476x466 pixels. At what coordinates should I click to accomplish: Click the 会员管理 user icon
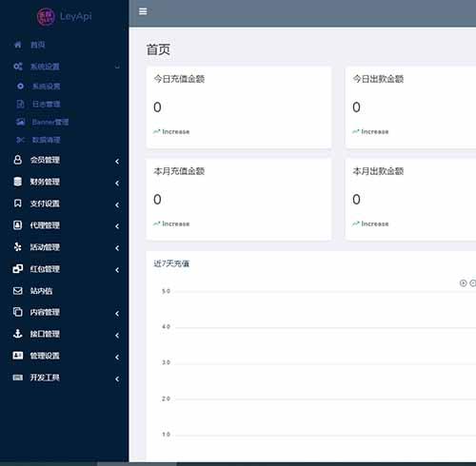[18, 160]
